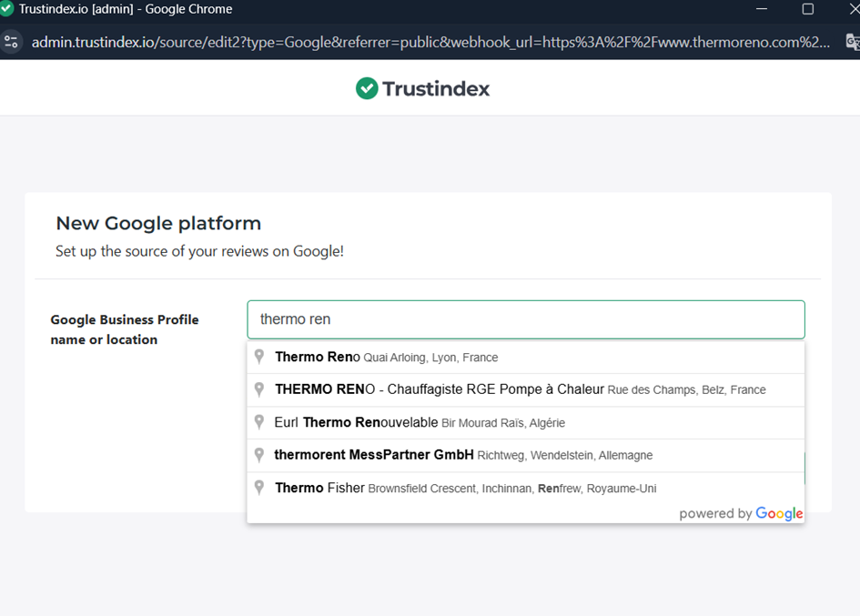The image size is (860, 616).
Task: Click map pin beside Eurl Thermo Renouvelable
Action: click(259, 422)
